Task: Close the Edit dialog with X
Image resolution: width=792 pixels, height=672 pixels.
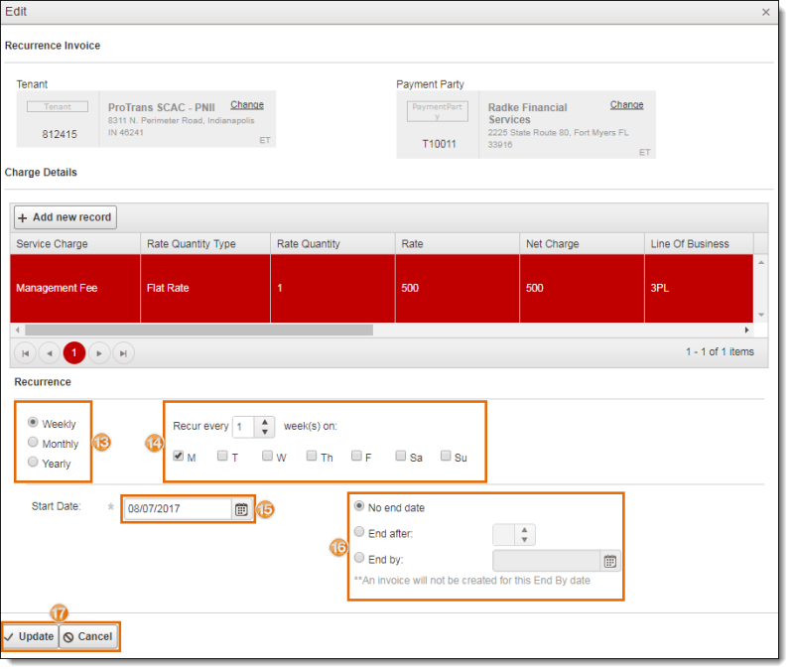Action: [x=766, y=12]
